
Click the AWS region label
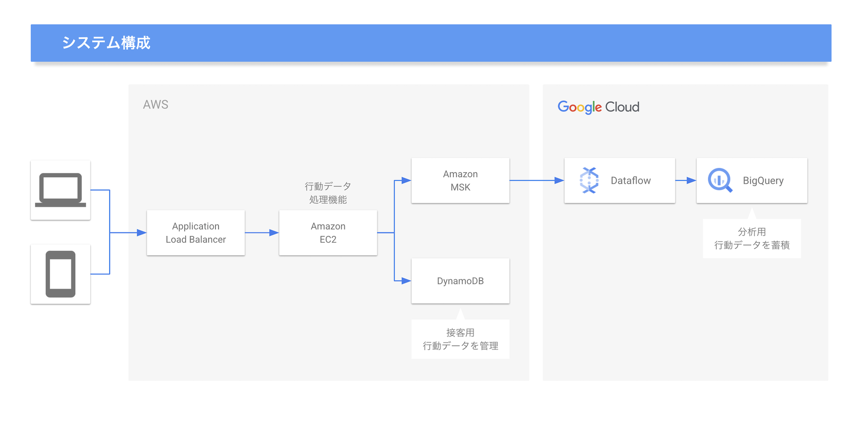pos(156,105)
